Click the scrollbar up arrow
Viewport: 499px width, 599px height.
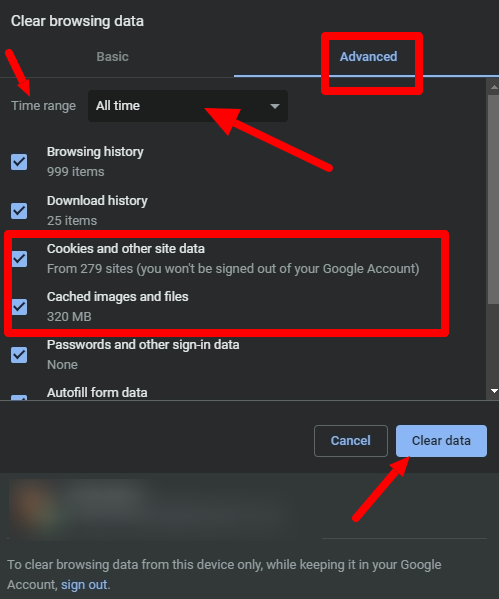pos(494,87)
